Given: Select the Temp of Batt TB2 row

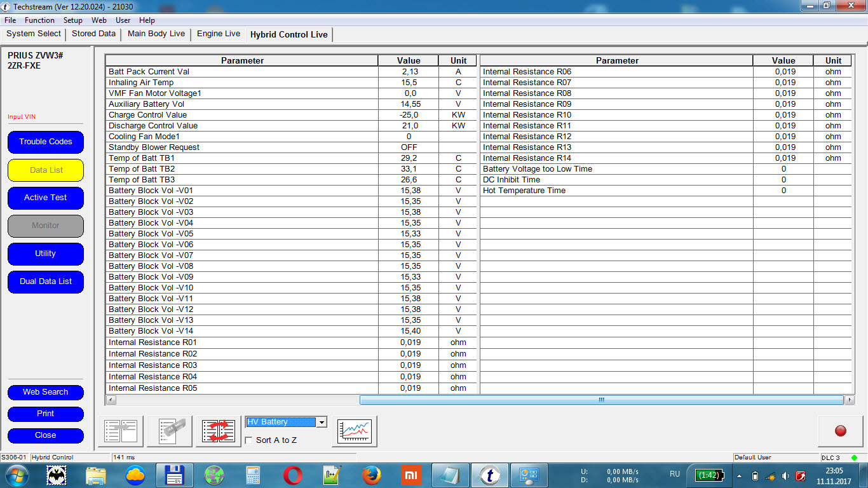Looking at the screenshot, I should click(291, 169).
